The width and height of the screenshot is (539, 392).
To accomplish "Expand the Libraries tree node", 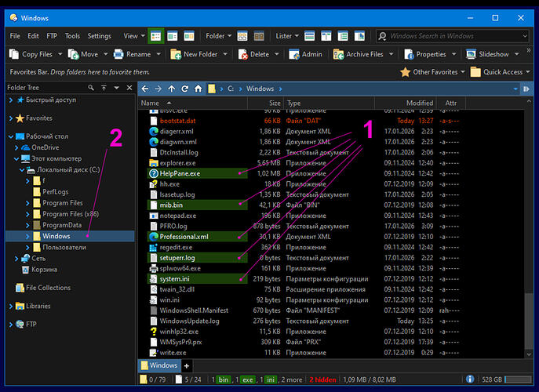I will 11,306.
